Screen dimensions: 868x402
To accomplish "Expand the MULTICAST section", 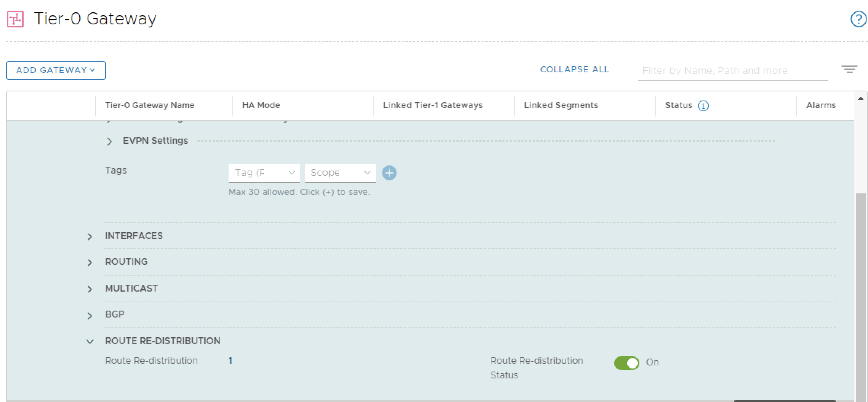I will pos(90,289).
